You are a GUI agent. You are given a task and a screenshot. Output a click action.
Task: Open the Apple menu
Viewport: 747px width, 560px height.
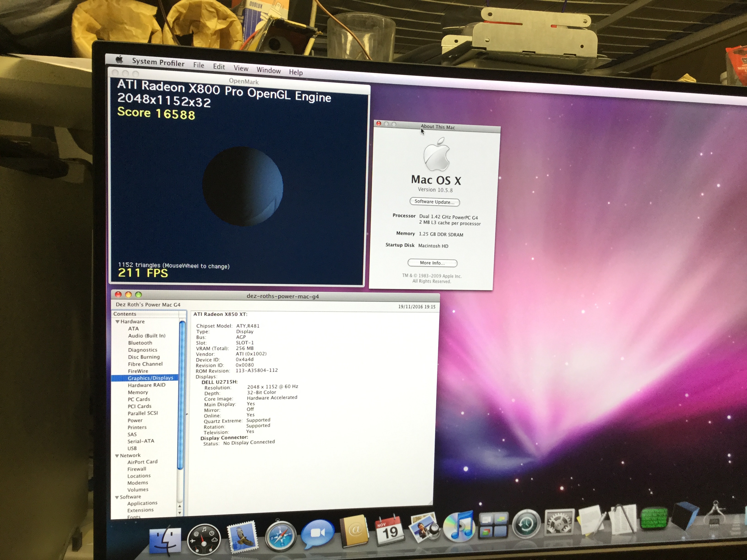(x=119, y=60)
